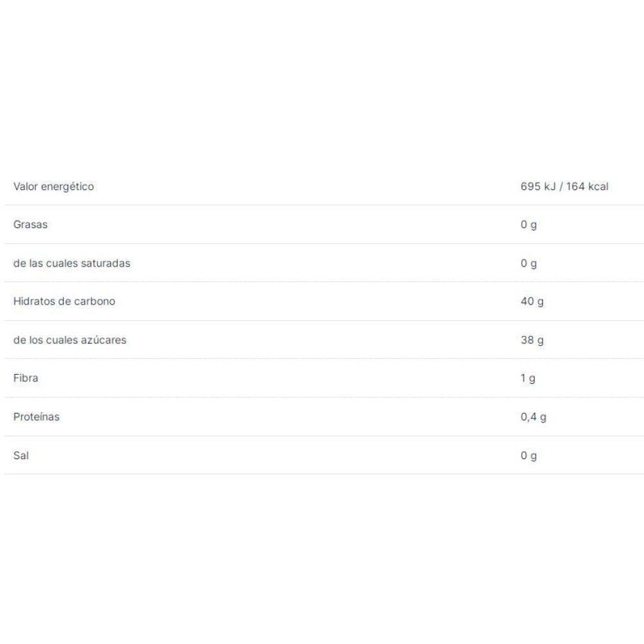Screen dimensions: 644x644
Task: Click the word 'carbono' in the table
Action: pyautogui.click(x=95, y=301)
